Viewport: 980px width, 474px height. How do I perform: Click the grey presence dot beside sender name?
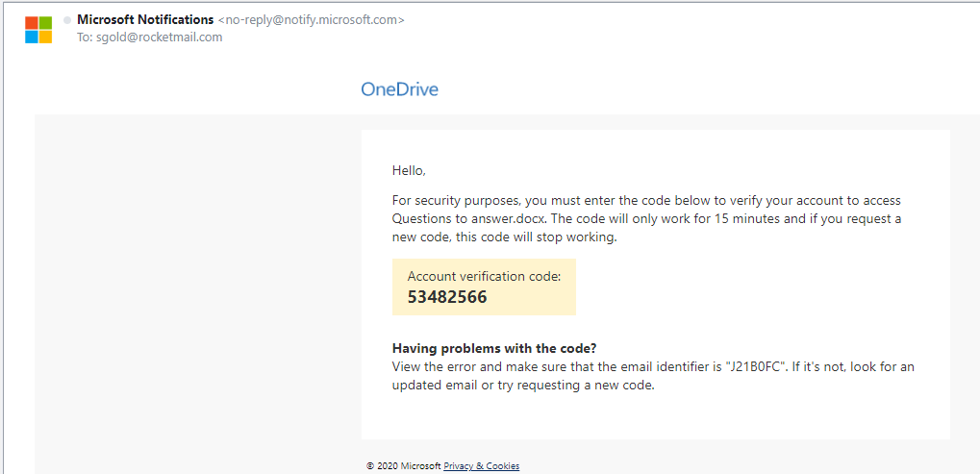click(x=67, y=20)
